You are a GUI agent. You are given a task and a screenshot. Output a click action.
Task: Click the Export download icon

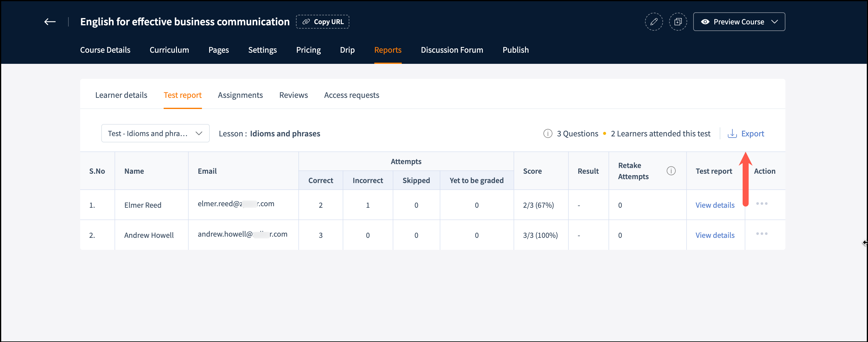(x=732, y=134)
